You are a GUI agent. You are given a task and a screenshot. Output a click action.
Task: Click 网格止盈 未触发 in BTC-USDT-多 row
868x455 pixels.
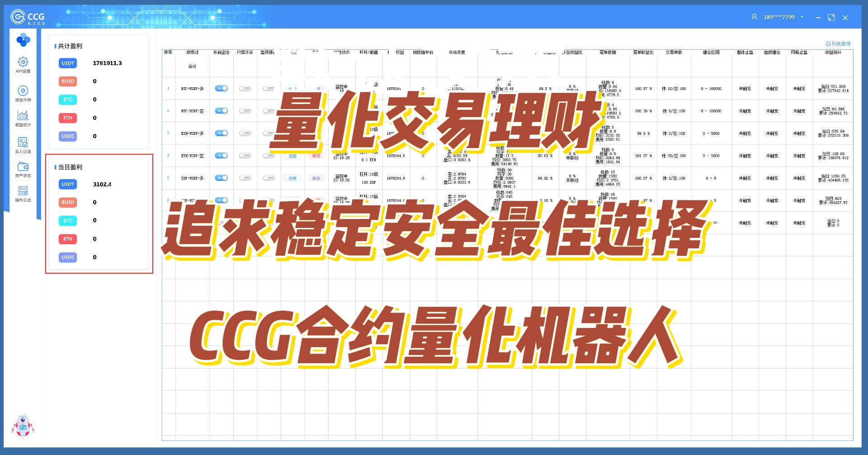(799, 89)
